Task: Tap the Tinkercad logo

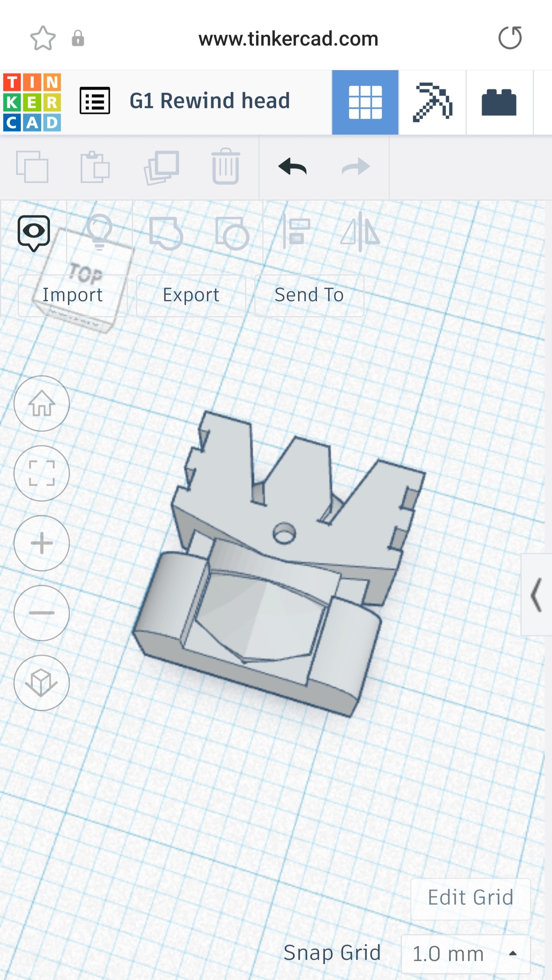Action: point(32,102)
